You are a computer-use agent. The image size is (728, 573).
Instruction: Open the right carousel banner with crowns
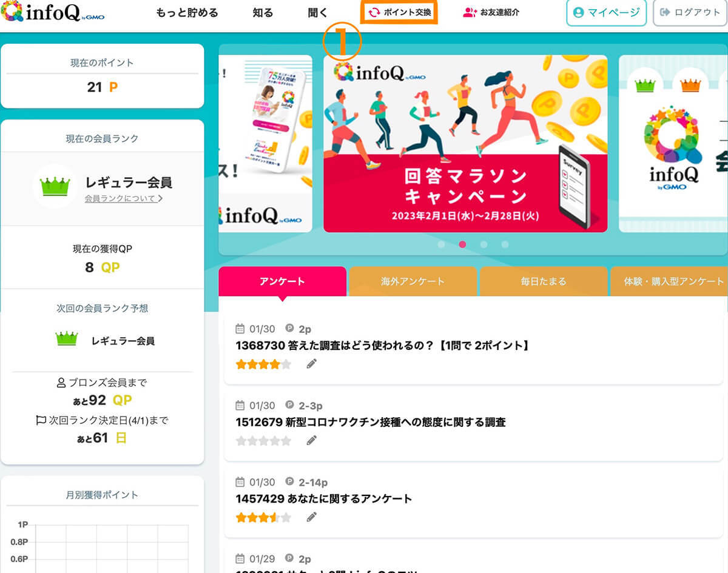click(x=673, y=144)
